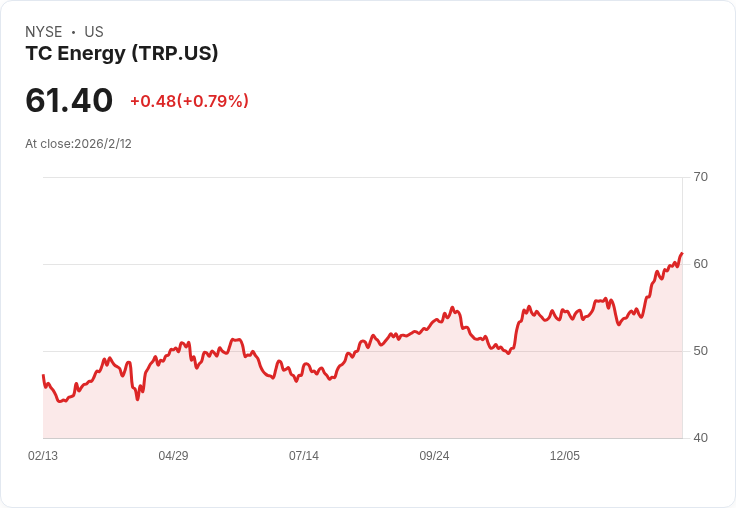Click the 70 y-axis label
The image size is (736, 508).
(700, 177)
